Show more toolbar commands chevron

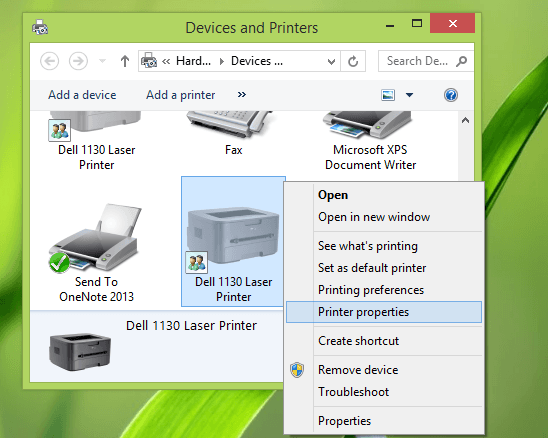click(241, 95)
